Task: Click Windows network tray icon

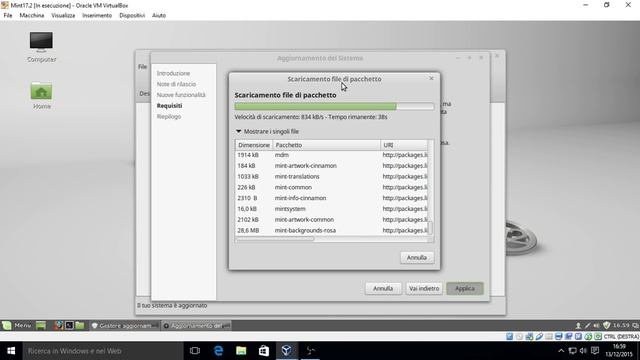Action: [572, 351]
